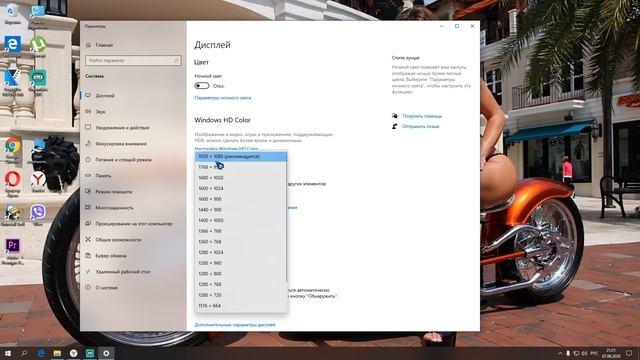Click the Режим планшета tablet icon

[x=88, y=191]
